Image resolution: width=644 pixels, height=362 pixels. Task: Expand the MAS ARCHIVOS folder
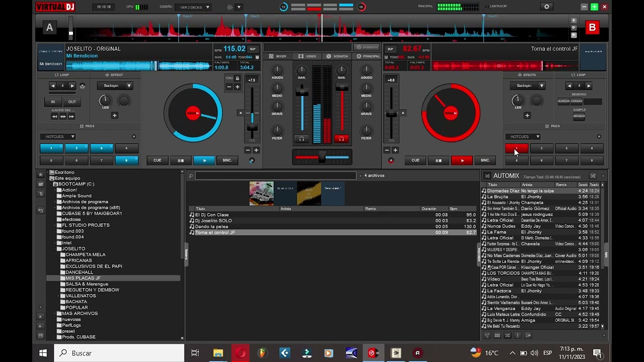click(55, 313)
